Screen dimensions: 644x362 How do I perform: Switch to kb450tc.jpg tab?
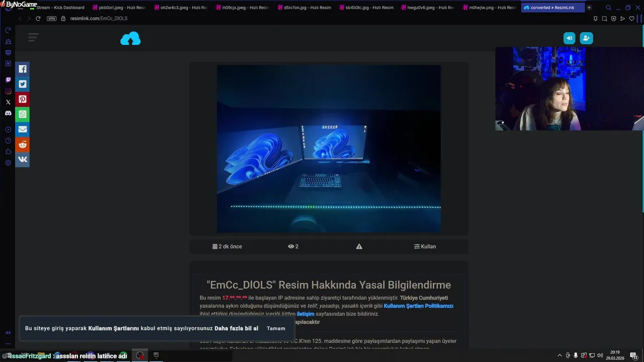point(365,8)
